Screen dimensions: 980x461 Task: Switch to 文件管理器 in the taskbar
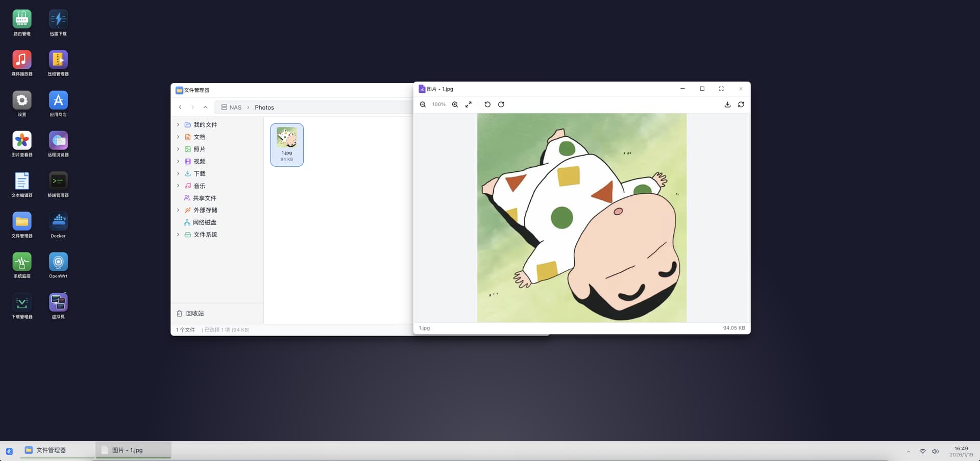51,450
